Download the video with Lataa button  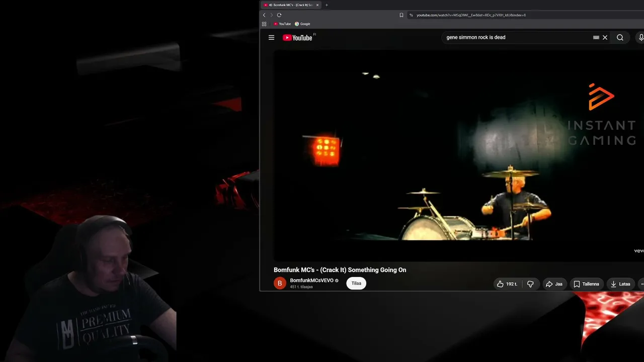(620, 284)
